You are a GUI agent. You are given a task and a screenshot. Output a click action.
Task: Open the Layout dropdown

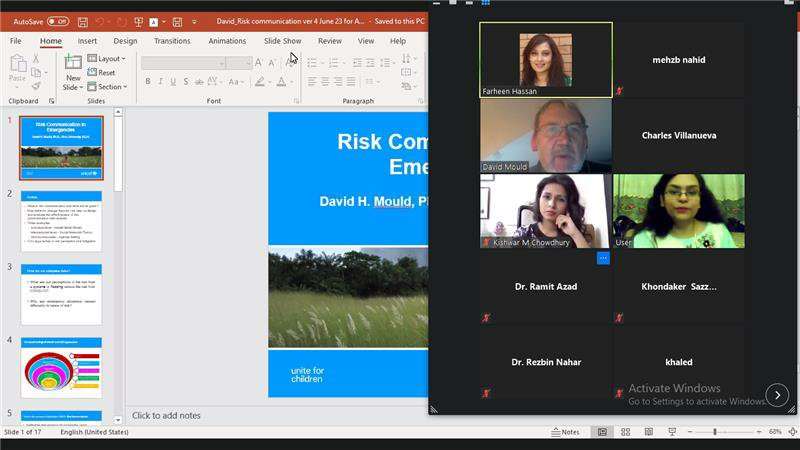(108, 59)
